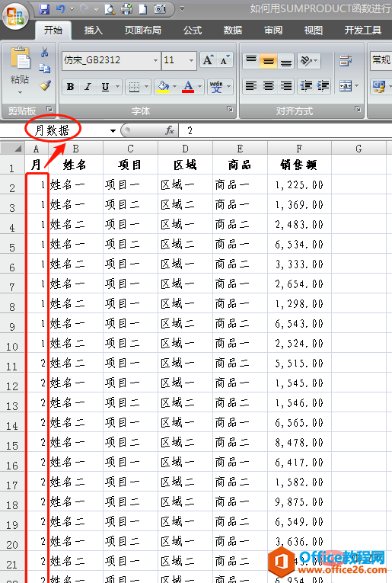Image resolution: width=392 pixels, height=583 pixels.
Task: Switch to the 审阅 tab
Action: (x=273, y=30)
